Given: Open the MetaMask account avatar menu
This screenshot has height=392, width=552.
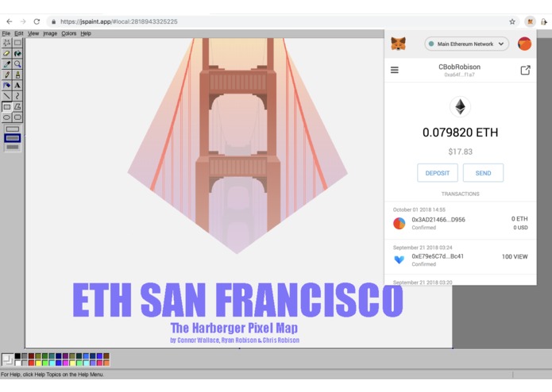Looking at the screenshot, I should 524,44.
